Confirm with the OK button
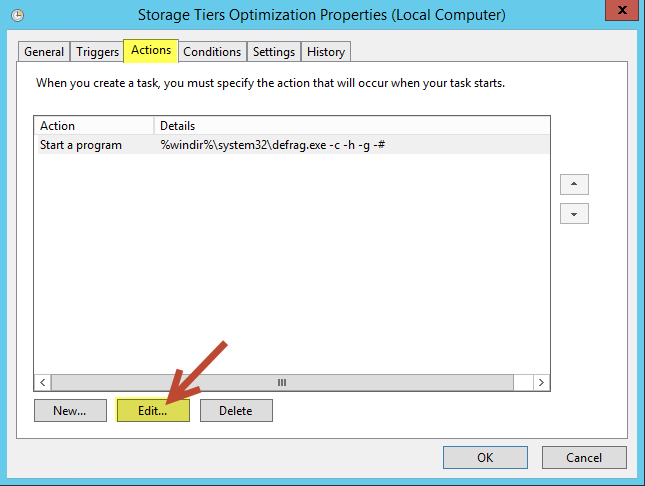This screenshot has width=645, height=486. [485, 458]
